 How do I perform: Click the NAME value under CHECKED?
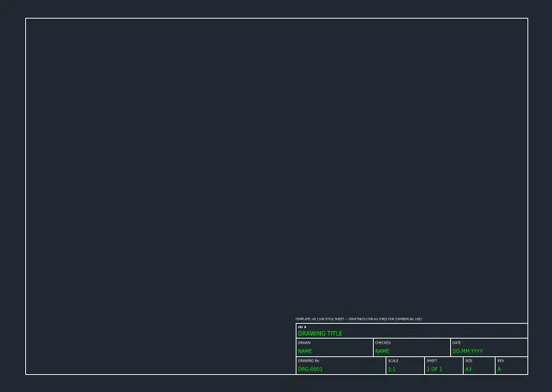tap(382, 351)
